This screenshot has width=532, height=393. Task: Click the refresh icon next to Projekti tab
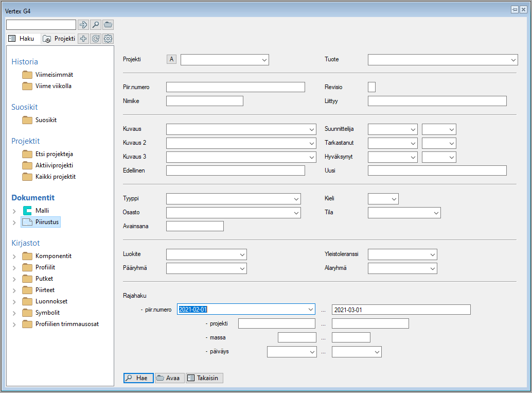coord(96,39)
